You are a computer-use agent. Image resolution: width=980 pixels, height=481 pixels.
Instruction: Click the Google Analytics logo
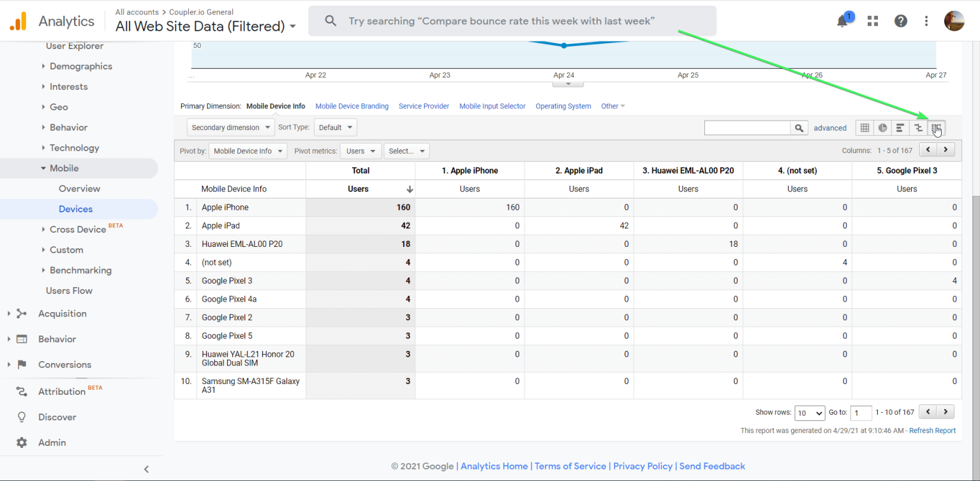point(18,20)
